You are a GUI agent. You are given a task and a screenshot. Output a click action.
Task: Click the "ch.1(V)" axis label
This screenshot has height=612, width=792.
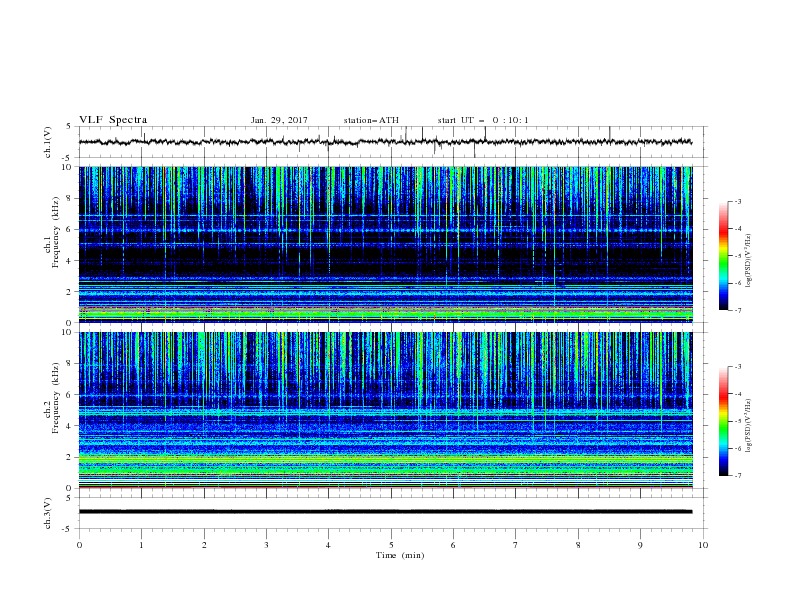pyautogui.click(x=48, y=142)
